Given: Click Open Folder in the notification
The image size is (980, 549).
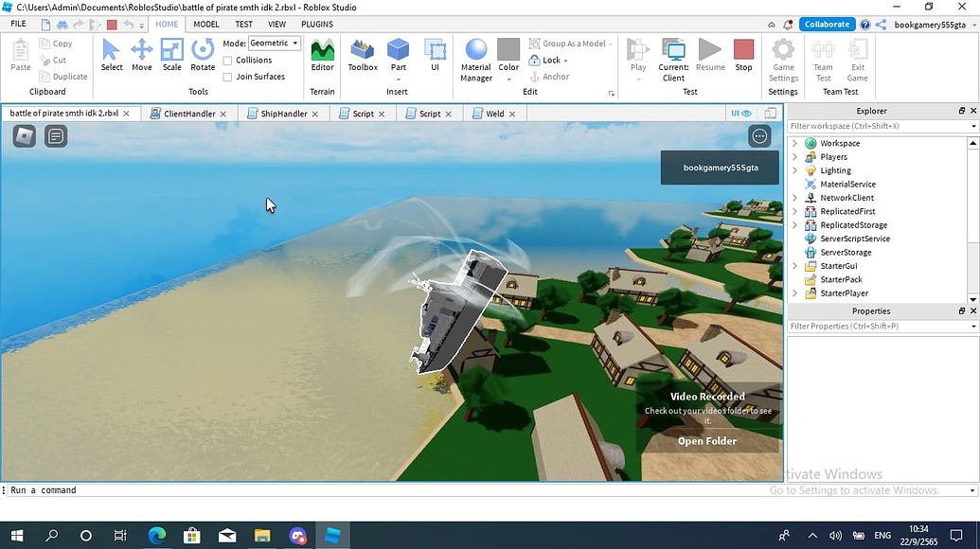Looking at the screenshot, I should click(x=705, y=441).
